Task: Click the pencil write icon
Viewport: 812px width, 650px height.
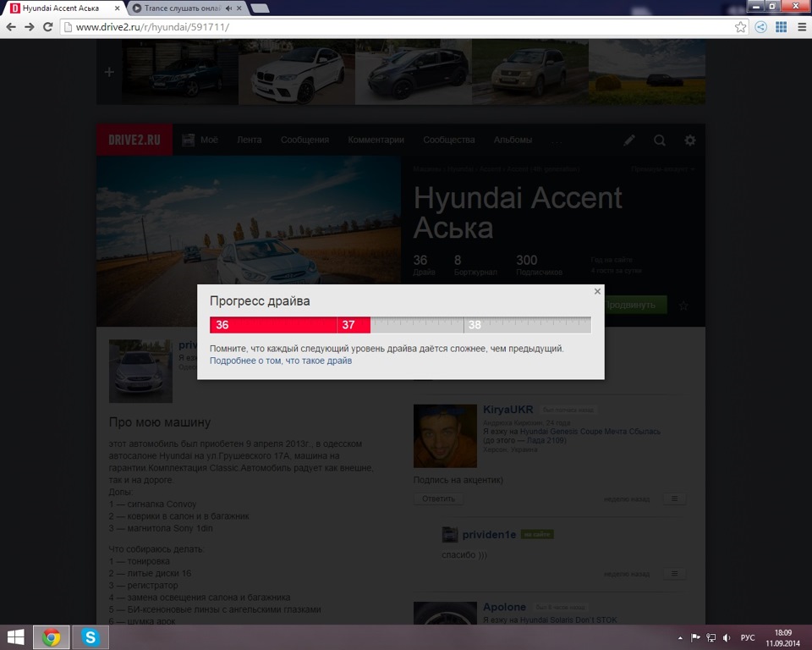Action: [628, 140]
